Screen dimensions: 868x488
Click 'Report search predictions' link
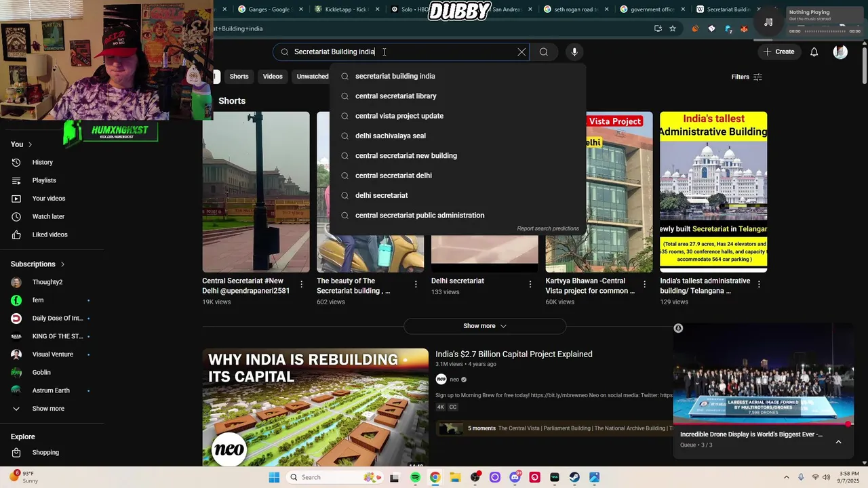pos(548,228)
